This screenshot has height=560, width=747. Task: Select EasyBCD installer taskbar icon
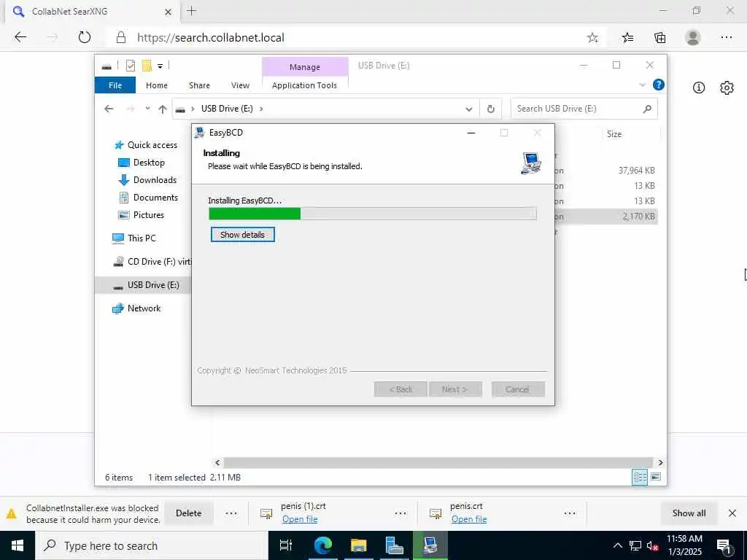click(430, 545)
